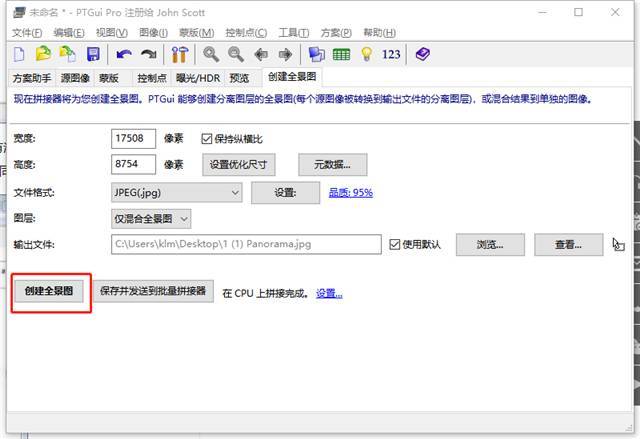Open the 工具(T) menu
Image resolution: width=640 pixels, height=439 pixels.
293,33
